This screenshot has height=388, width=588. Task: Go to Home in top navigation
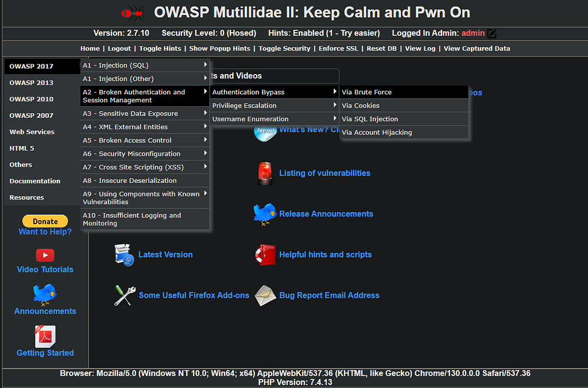tap(90, 48)
